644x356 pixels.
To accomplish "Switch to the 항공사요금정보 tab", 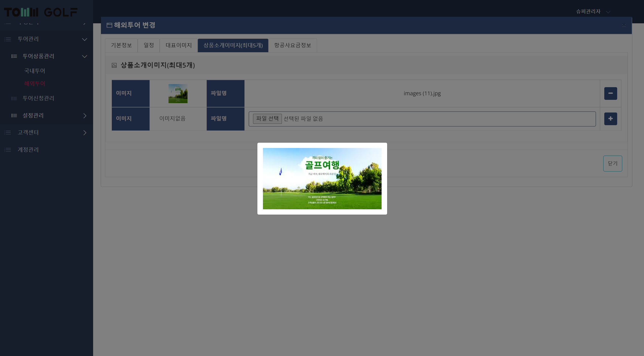I will point(293,45).
